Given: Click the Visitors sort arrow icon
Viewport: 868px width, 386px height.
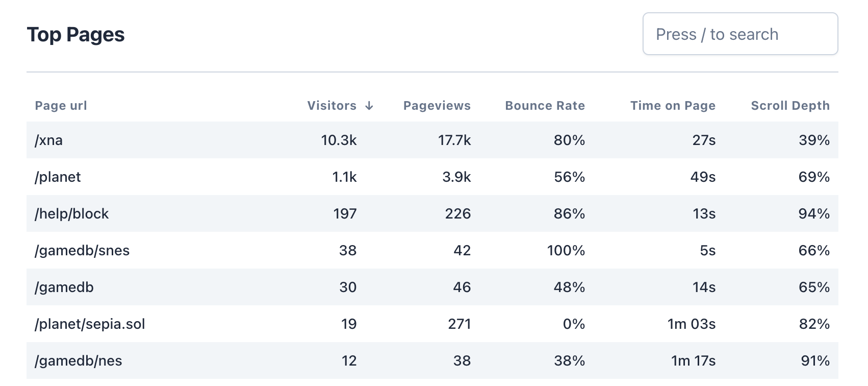Looking at the screenshot, I should [369, 106].
